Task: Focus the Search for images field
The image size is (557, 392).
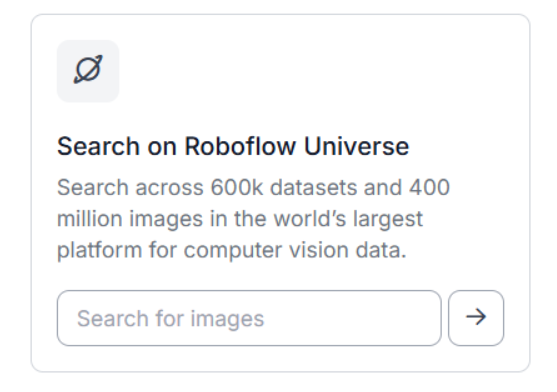Action: (x=249, y=318)
